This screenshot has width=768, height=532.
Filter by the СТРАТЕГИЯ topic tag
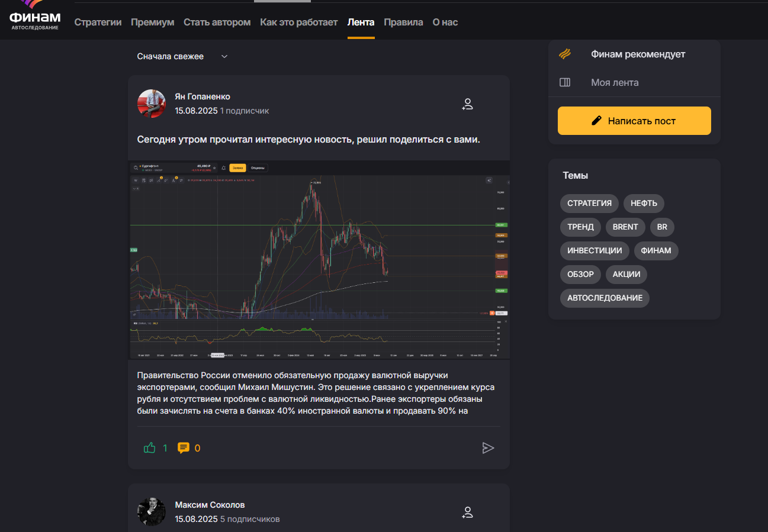(x=589, y=204)
